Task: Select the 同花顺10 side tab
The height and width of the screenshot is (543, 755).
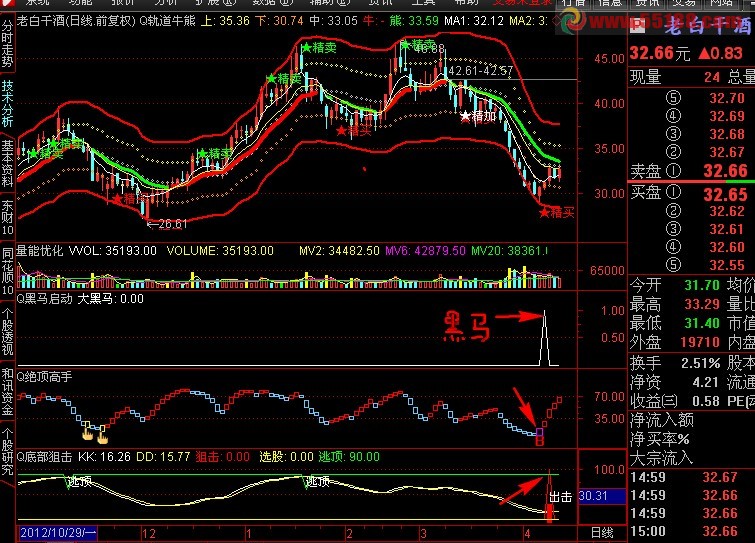Action: point(7,272)
